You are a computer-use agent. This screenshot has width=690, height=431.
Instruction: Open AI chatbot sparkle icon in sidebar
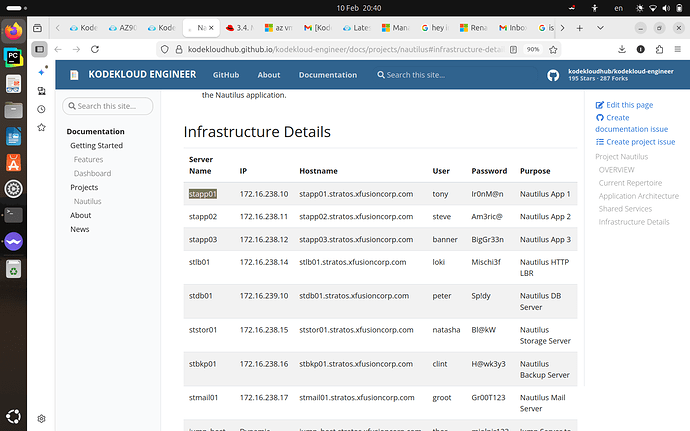(42, 71)
